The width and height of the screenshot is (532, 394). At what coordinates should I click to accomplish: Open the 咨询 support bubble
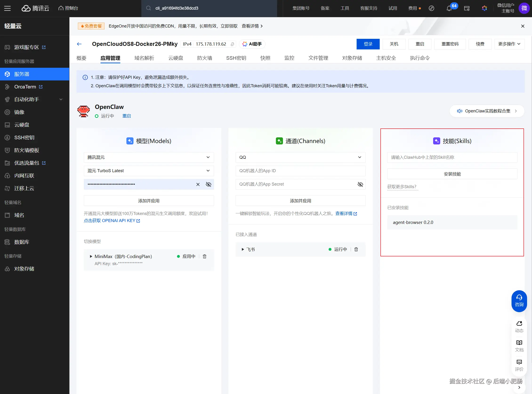point(519,301)
